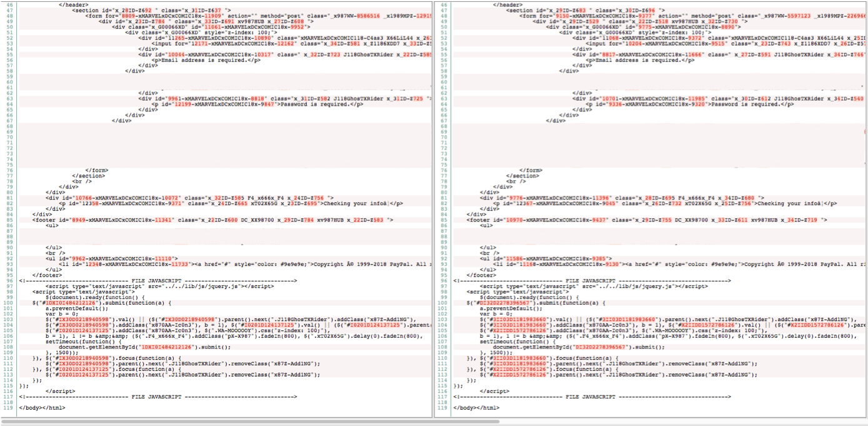Click the </header> line in left pane

point(72,5)
